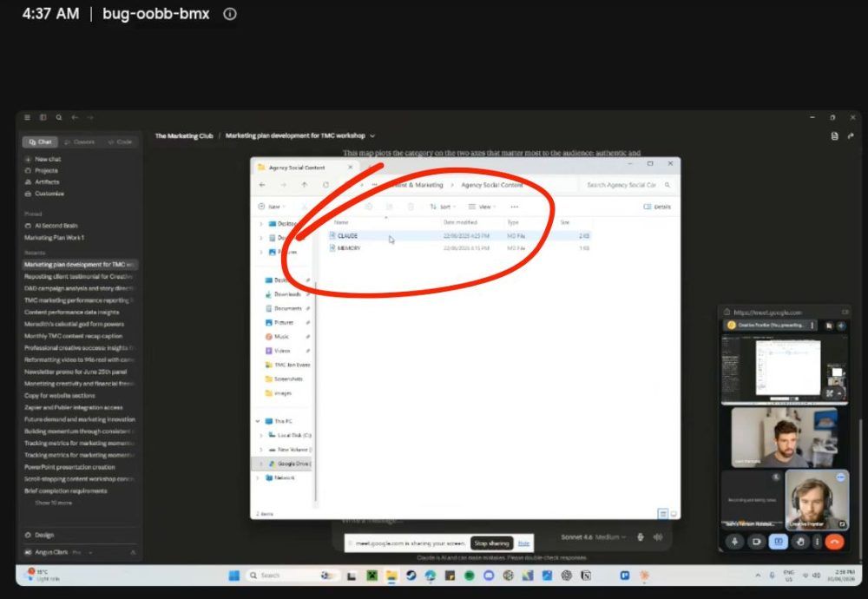
Task: Click The Marketing Club breadcrumb
Action: point(184,135)
